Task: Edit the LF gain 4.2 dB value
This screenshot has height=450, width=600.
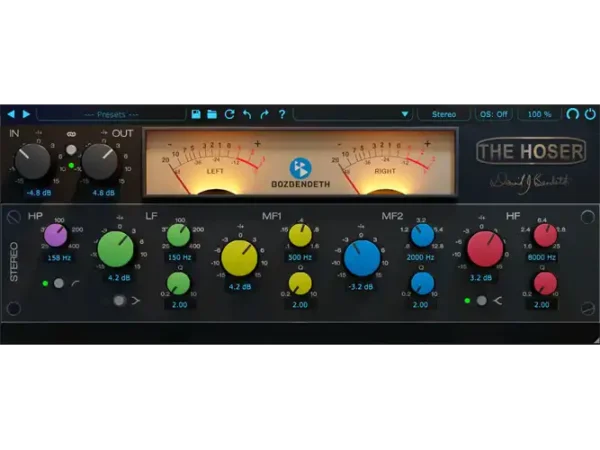Action: 119,278
